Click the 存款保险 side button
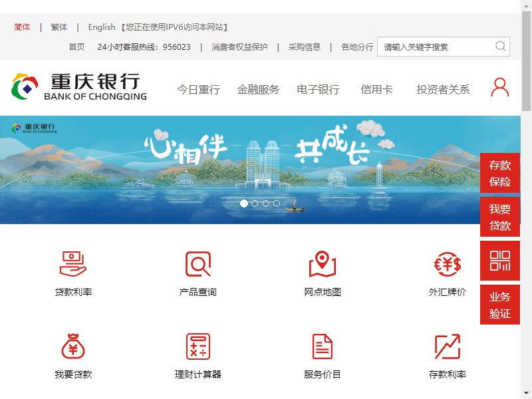 pyautogui.click(x=500, y=173)
